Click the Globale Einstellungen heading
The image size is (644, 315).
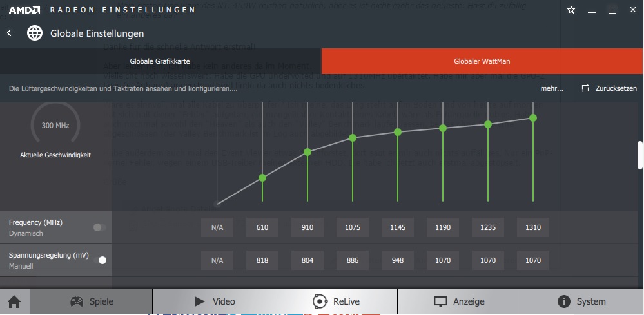[97, 33]
